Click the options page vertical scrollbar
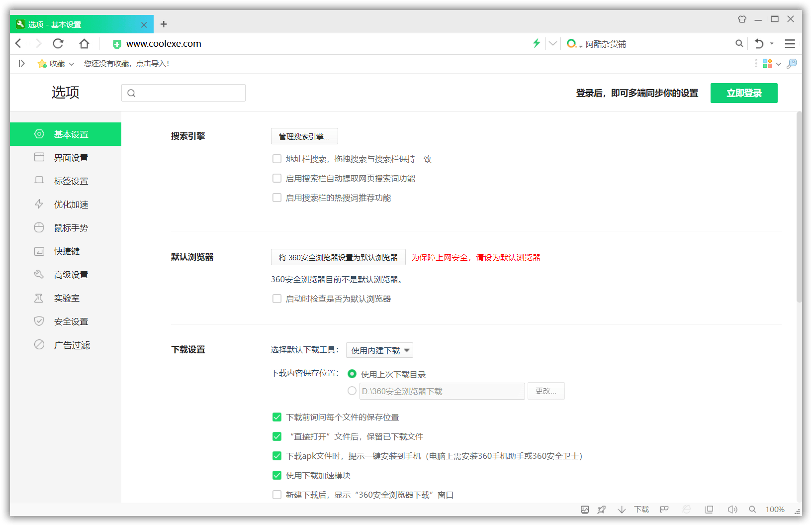The width and height of the screenshot is (812, 526). [799, 207]
